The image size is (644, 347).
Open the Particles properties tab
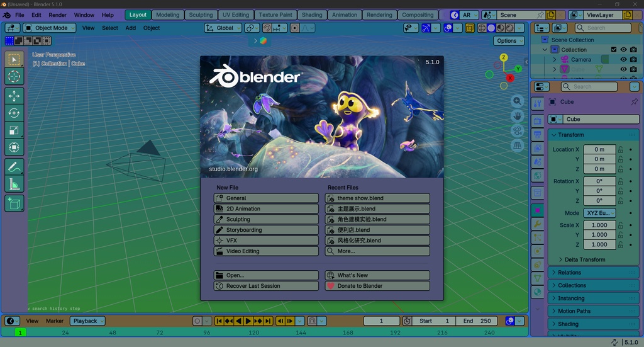coord(538,237)
